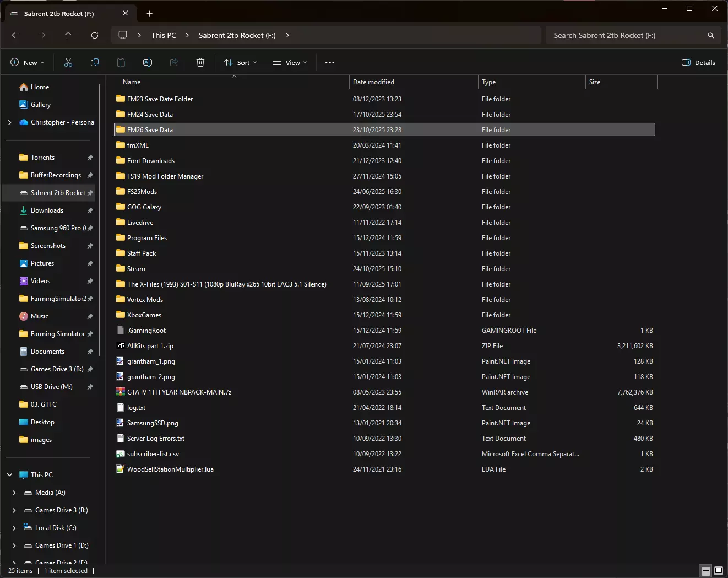Switch to details list view in status bar
Screen dimensions: 728x578
pos(705,571)
